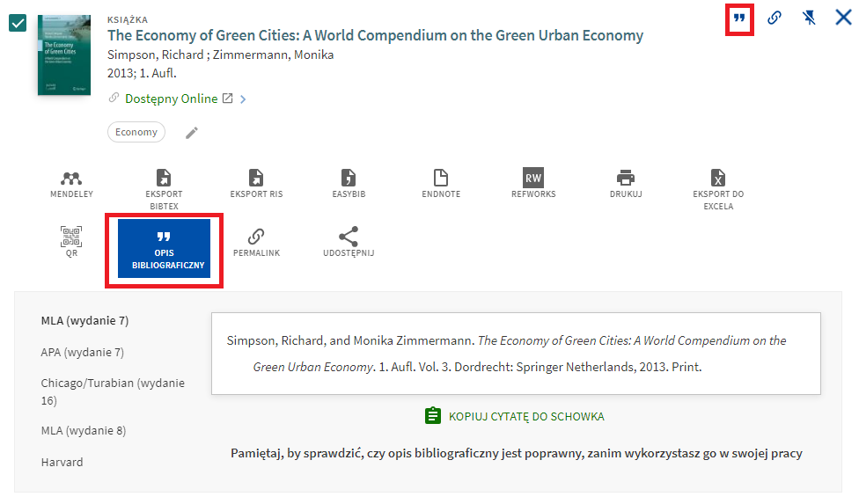The image size is (859, 504).
Task: Edit labels with pencil icon near Economy tag
Action: tap(191, 133)
